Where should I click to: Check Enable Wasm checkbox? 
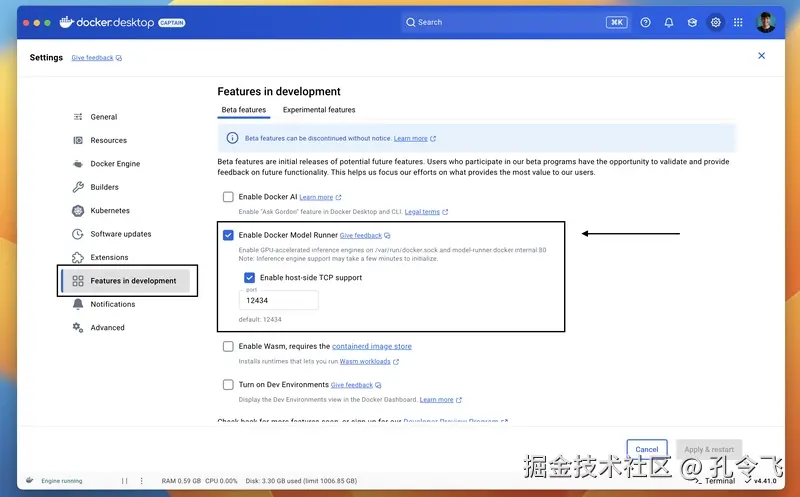[x=228, y=346]
